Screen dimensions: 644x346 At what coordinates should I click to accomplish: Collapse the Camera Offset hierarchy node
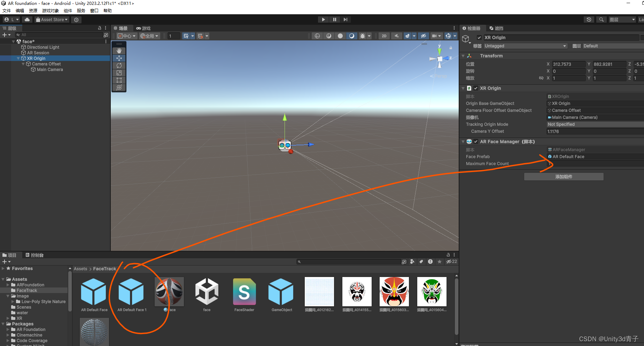click(23, 64)
